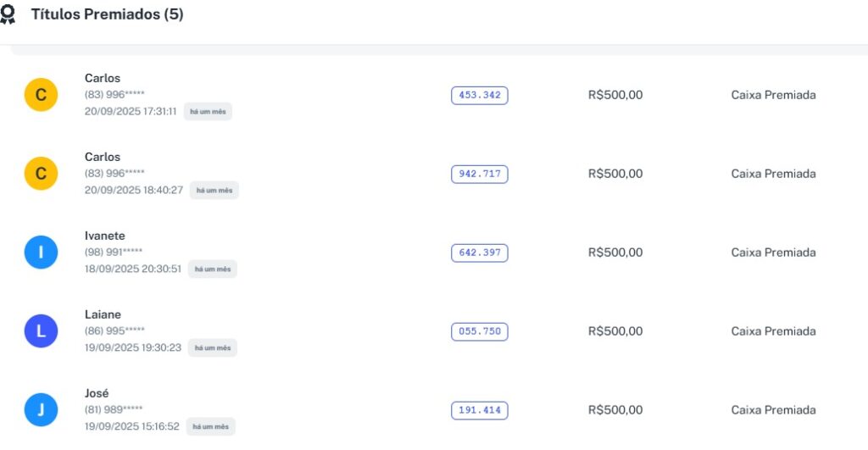Open the winner name Laiane

click(103, 314)
